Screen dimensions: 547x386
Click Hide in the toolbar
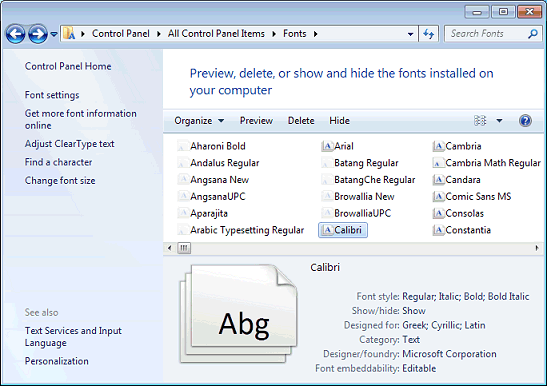[339, 121]
